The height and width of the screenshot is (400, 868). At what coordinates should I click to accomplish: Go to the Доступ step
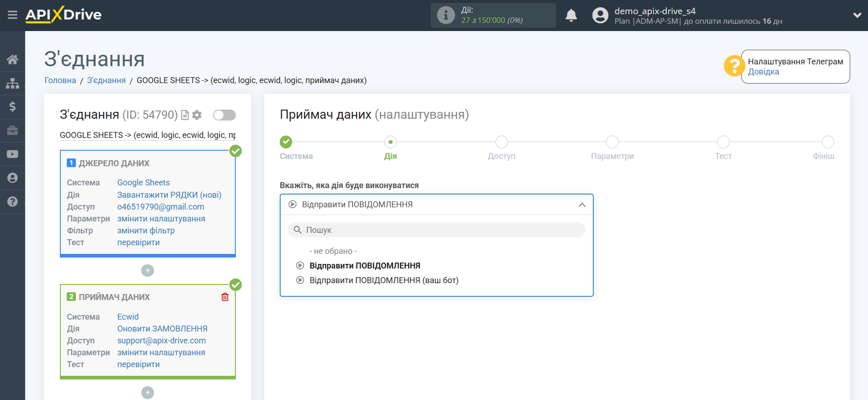pos(501,142)
